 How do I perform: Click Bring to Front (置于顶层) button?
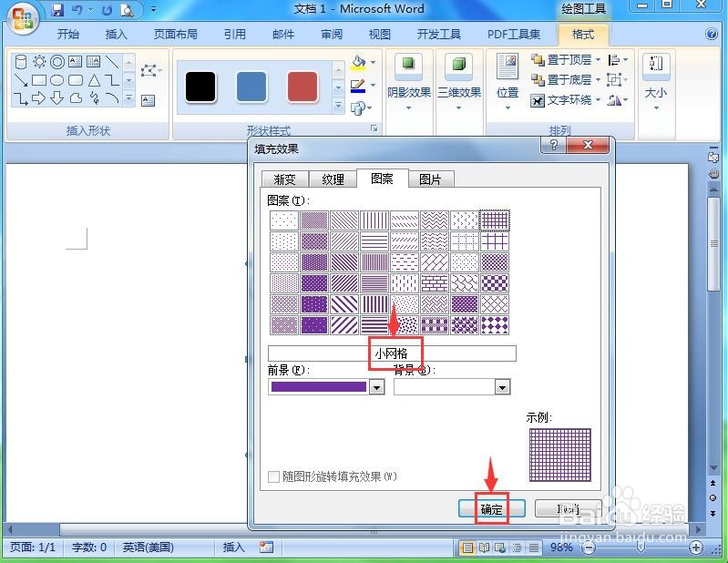pyautogui.click(x=561, y=60)
